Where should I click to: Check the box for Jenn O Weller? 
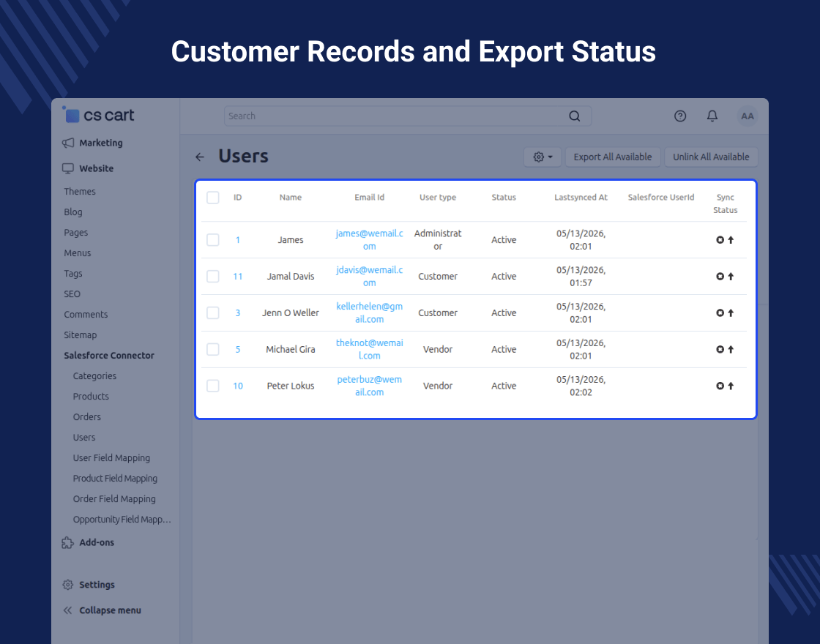tap(213, 313)
